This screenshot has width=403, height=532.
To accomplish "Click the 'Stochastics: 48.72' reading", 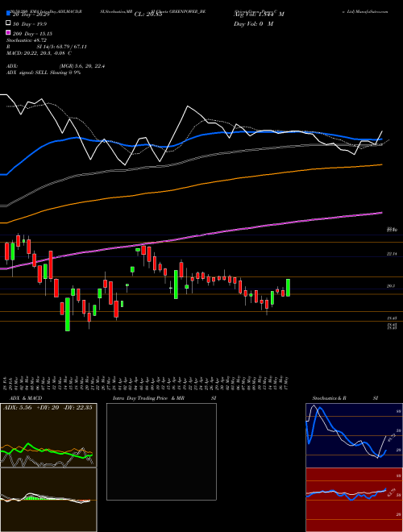I will click(x=26, y=40).
